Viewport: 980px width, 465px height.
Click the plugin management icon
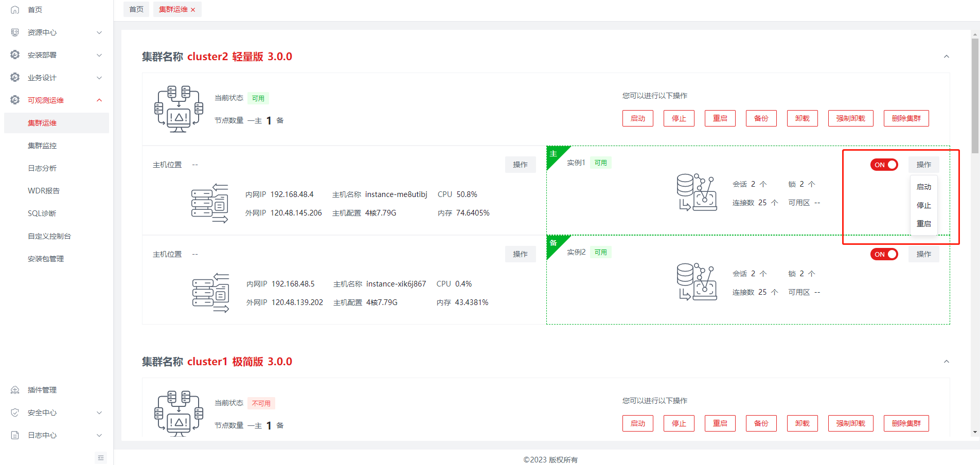tap(15, 390)
